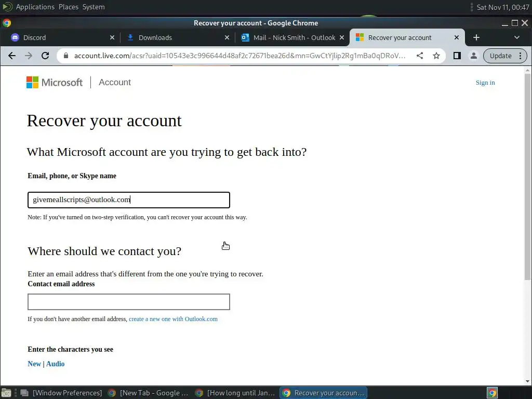Reload the page with refresh icon
532x399 pixels.
coord(45,56)
